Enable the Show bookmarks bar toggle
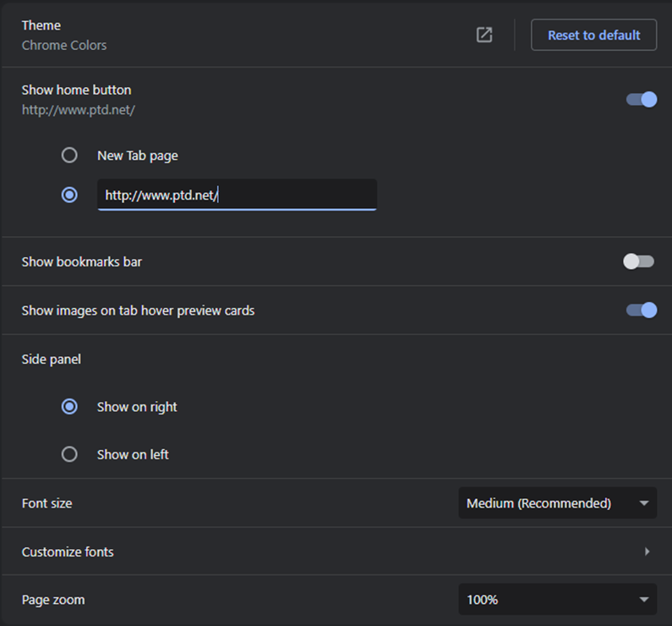The width and height of the screenshot is (672, 626). pos(638,261)
